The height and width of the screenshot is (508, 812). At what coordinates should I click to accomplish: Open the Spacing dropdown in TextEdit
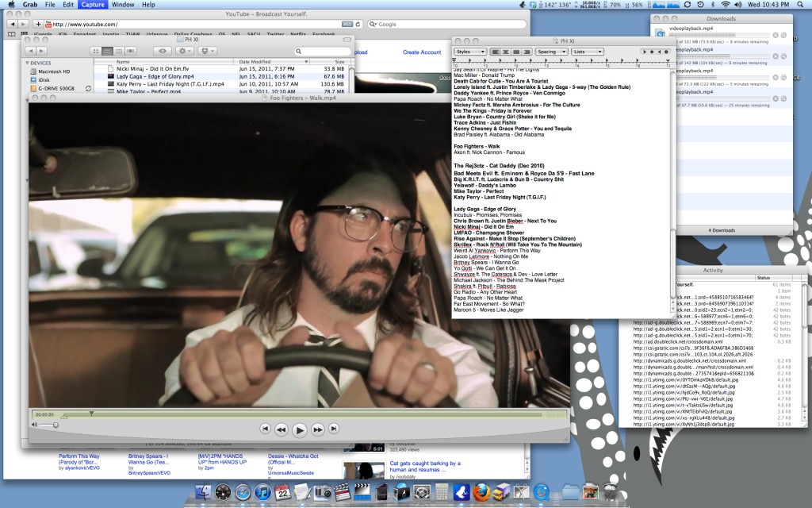(552, 52)
